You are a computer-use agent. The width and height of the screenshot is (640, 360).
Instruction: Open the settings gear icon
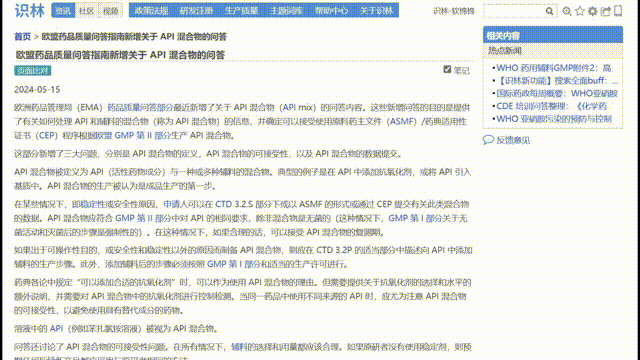593,11
